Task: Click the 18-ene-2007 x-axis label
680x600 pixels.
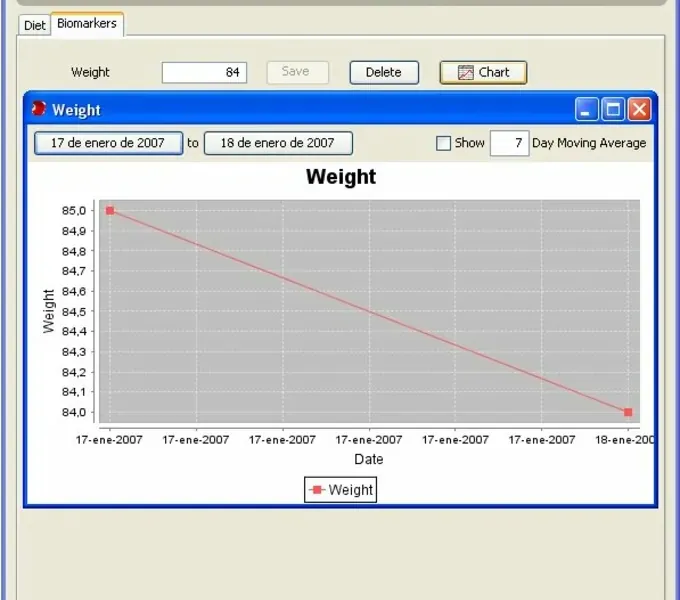Action: tap(624, 440)
